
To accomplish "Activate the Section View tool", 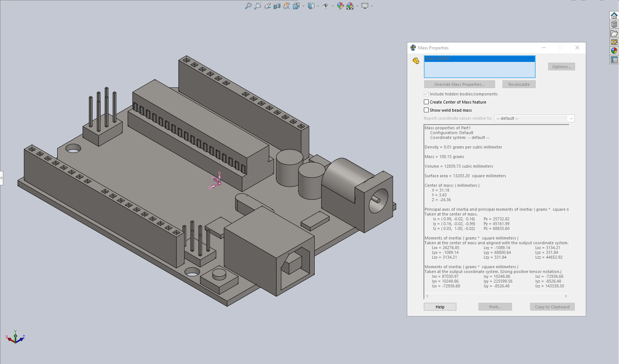I will coord(277,6).
